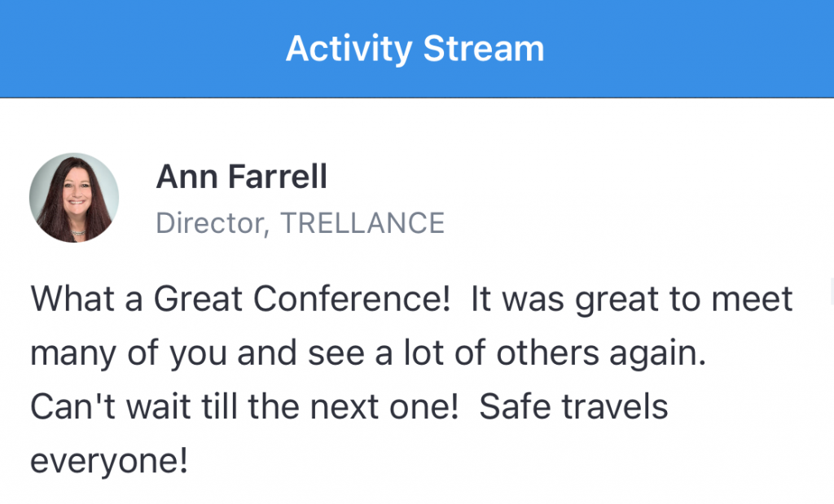The width and height of the screenshot is (834, 504).
Task: Click the "Safe travels" text
Action: 573,407
